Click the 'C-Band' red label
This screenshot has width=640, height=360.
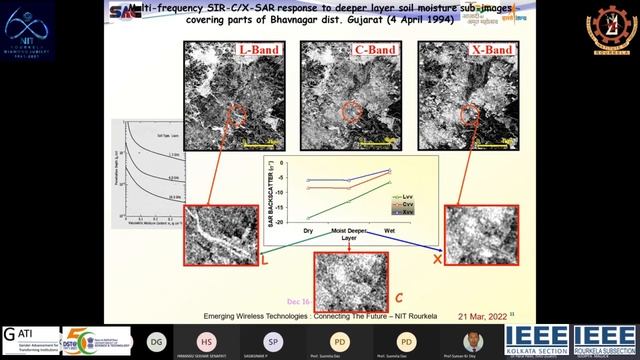click(376, 50)
